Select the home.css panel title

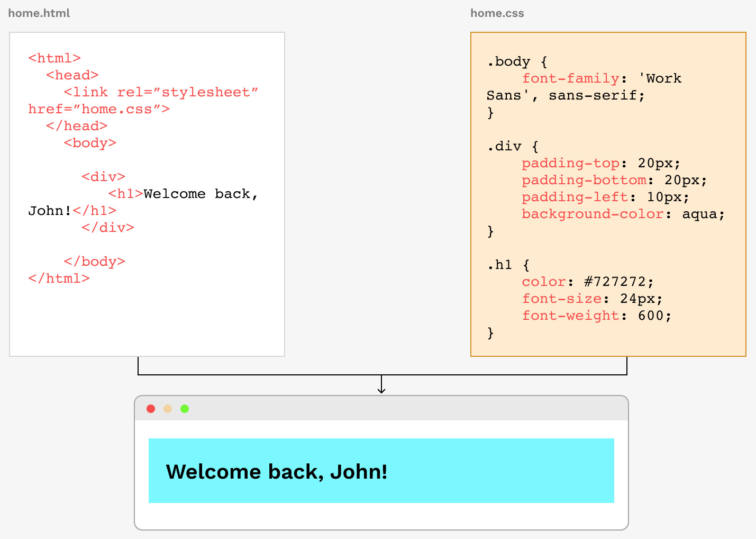click(497, 13)
